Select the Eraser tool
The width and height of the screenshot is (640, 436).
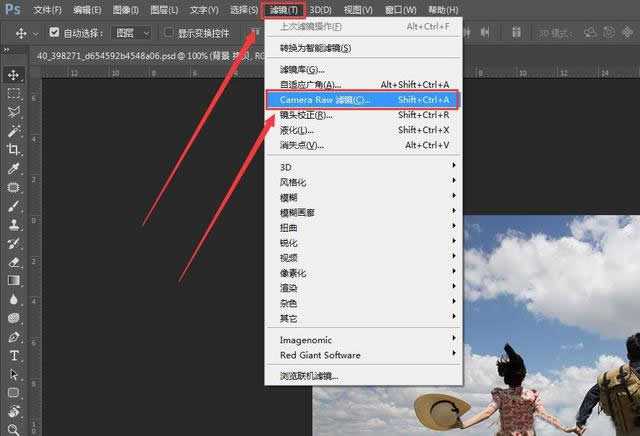coord(14,262)
